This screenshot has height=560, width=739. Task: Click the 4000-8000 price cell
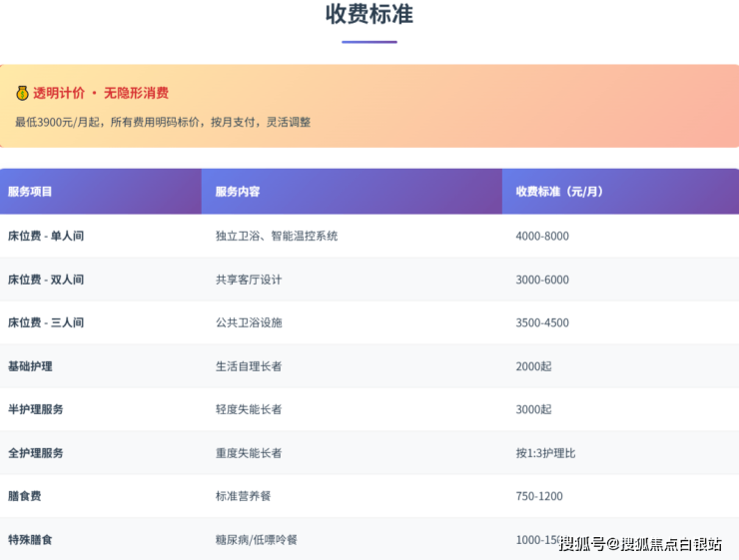(542, 237)
